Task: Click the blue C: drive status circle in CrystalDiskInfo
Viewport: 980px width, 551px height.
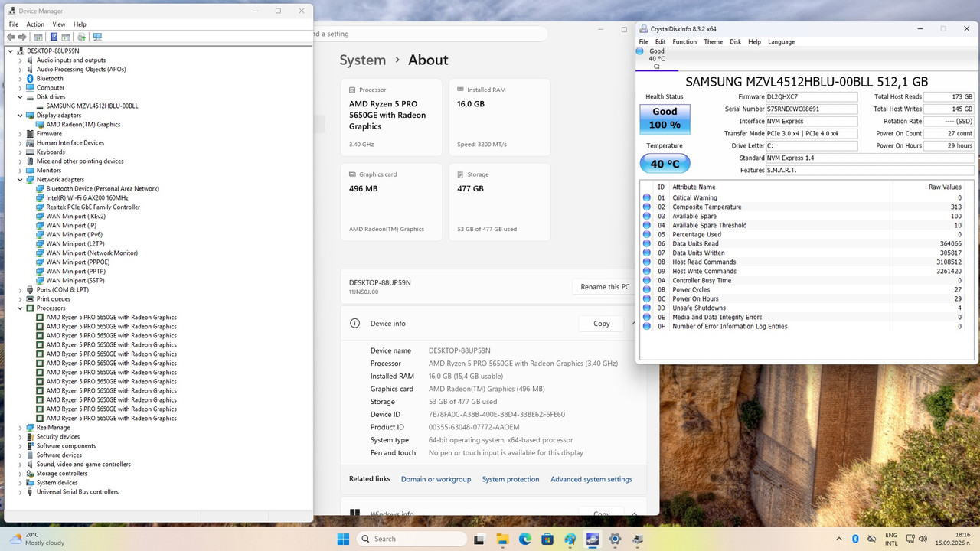Action: 640,51
